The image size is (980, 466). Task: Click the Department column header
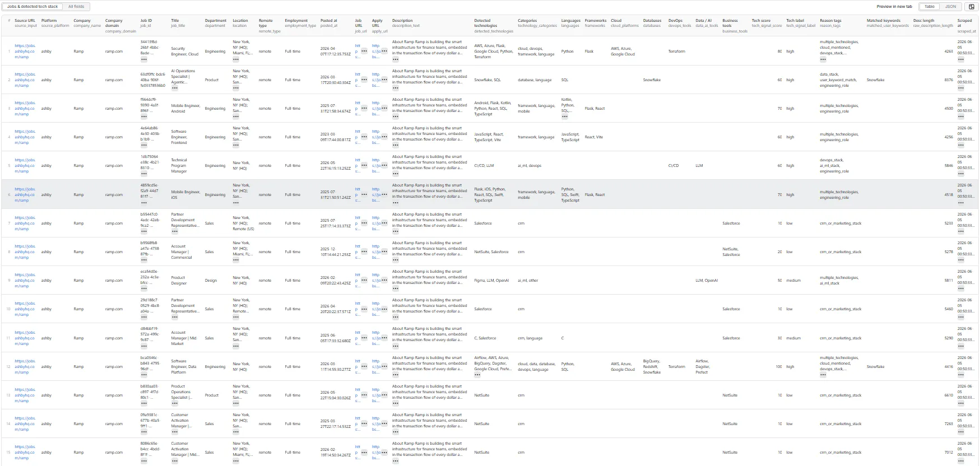216,23
